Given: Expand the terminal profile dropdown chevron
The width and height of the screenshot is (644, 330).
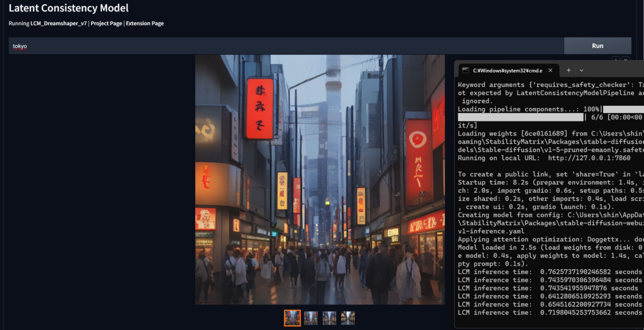Looking at the screenshot, I should coord(581,70).
